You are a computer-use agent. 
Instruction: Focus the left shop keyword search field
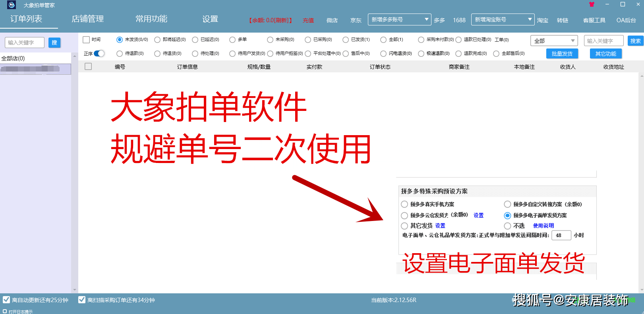coord(25,43)
